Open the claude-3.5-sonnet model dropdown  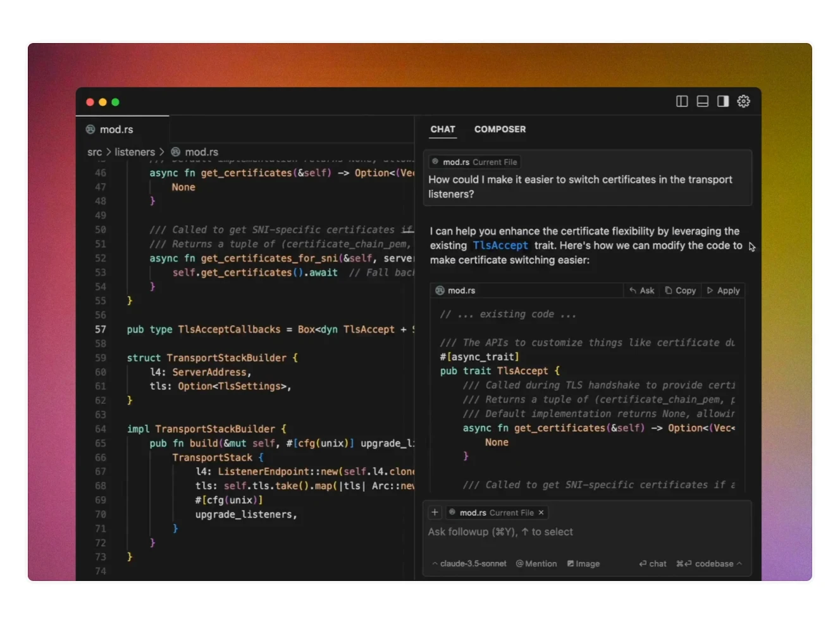(469, 564)
